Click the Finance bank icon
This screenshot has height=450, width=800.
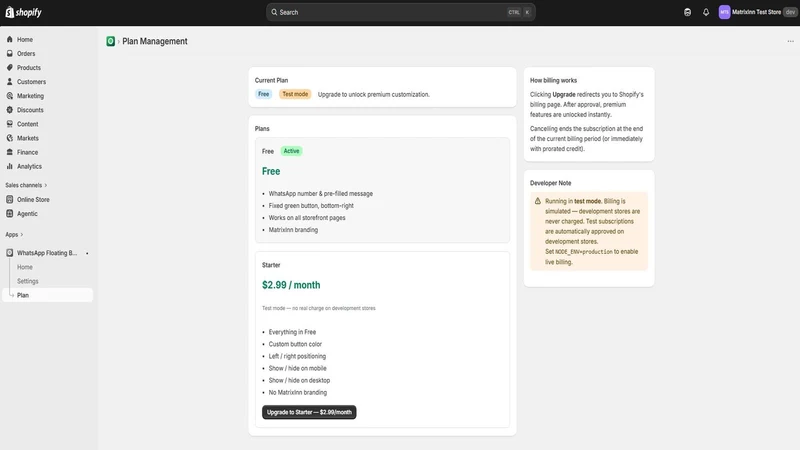[x=10, y=152]
